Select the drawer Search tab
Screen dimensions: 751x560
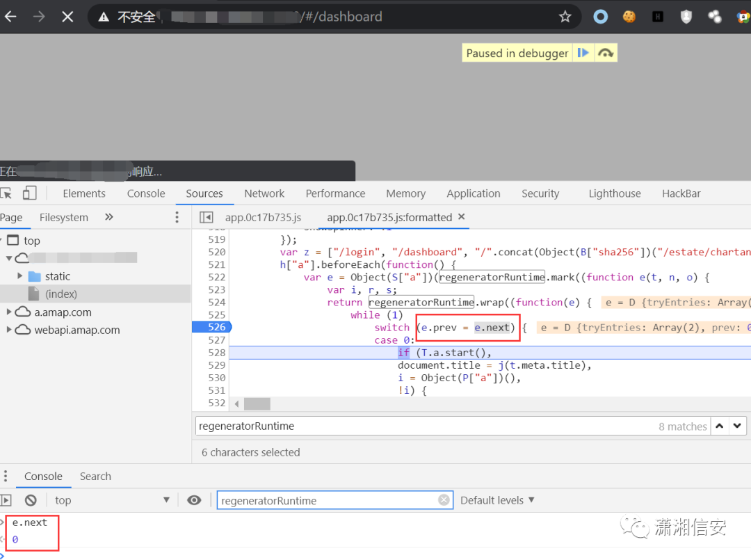pos(95,476)
